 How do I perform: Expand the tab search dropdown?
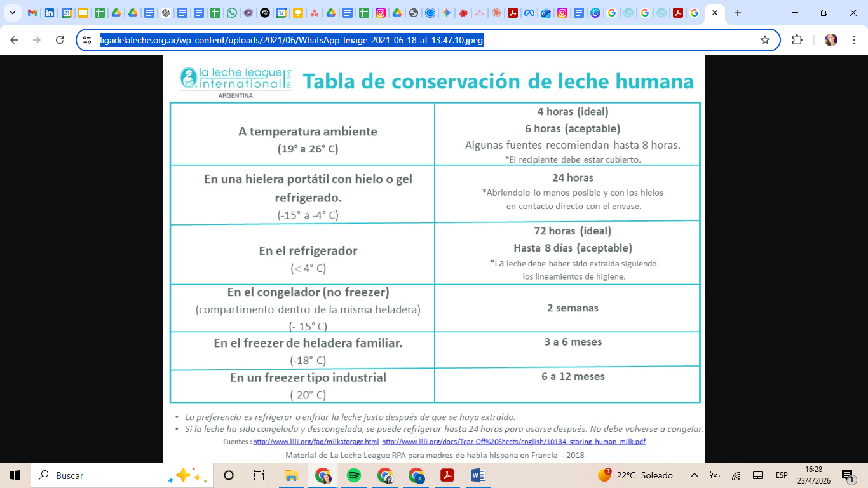pyautogui.click(x=12, y=13)
